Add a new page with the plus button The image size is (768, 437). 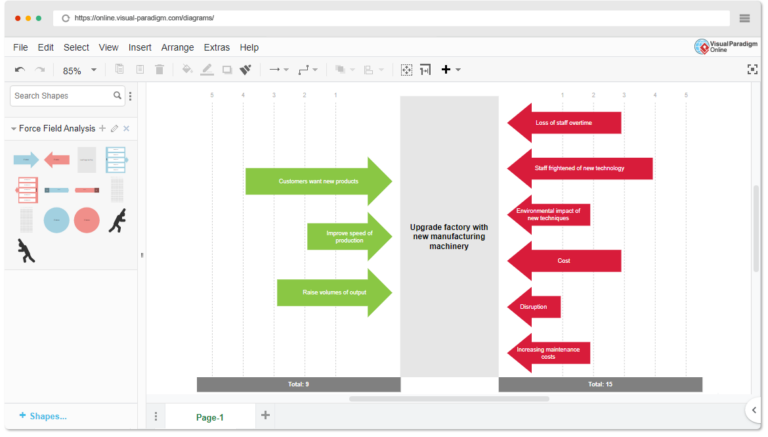point(265,415)
